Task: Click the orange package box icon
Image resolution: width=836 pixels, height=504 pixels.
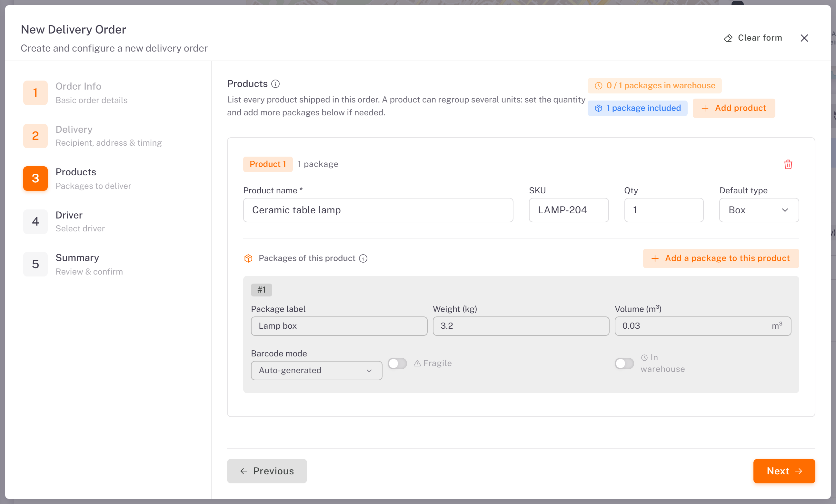Action: [x=248, y=258]
